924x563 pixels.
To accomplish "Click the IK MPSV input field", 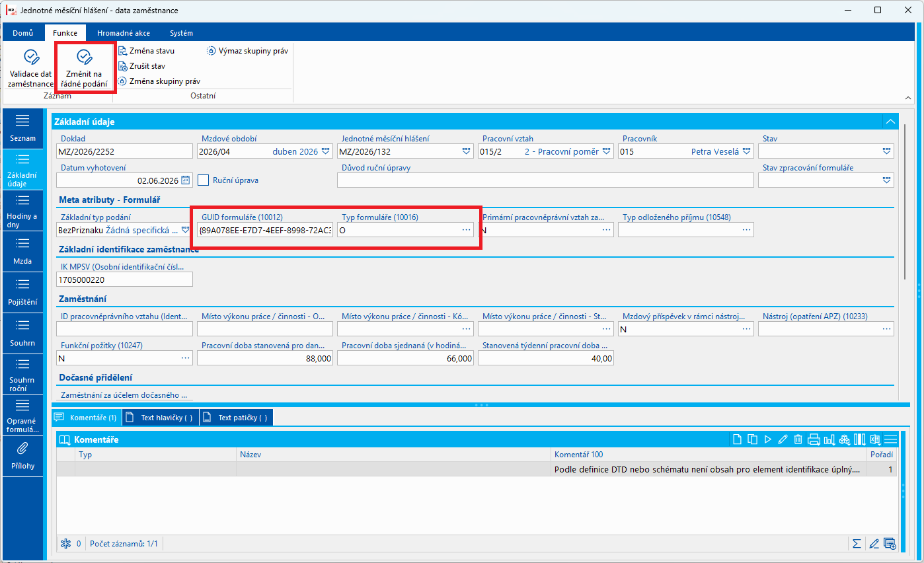I will [124, 280].
